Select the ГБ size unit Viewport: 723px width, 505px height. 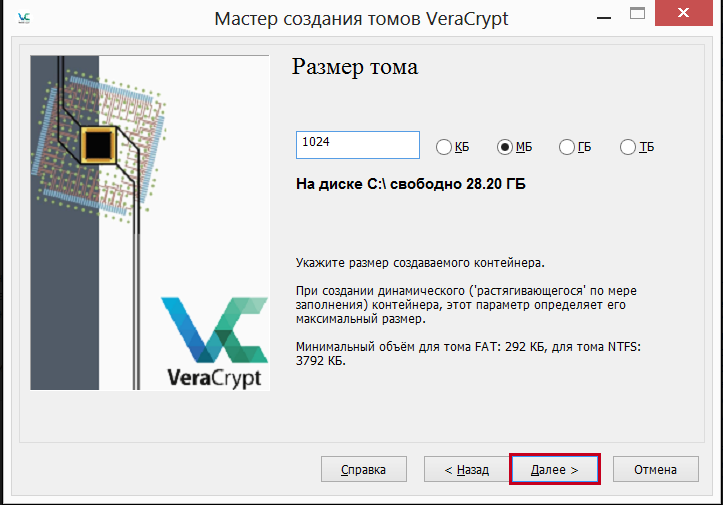click(x=575, y=147)
